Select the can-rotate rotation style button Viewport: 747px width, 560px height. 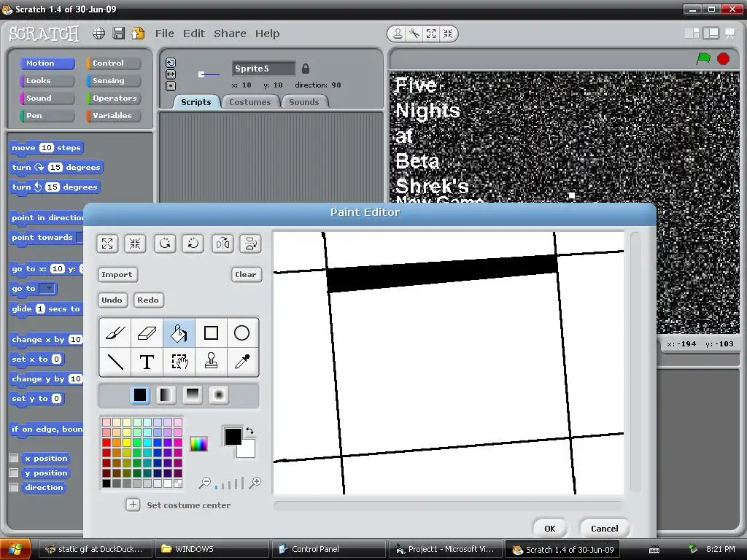tap(171, 63)
